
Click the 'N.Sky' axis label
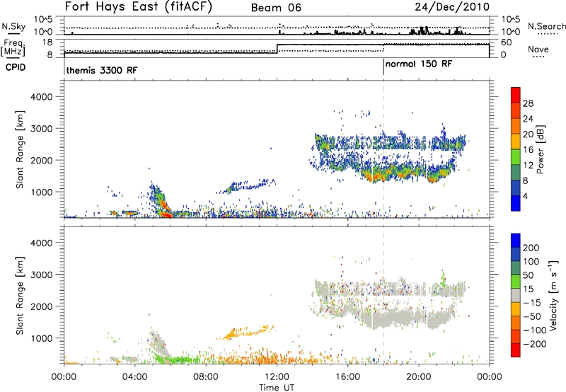(13, 26)
